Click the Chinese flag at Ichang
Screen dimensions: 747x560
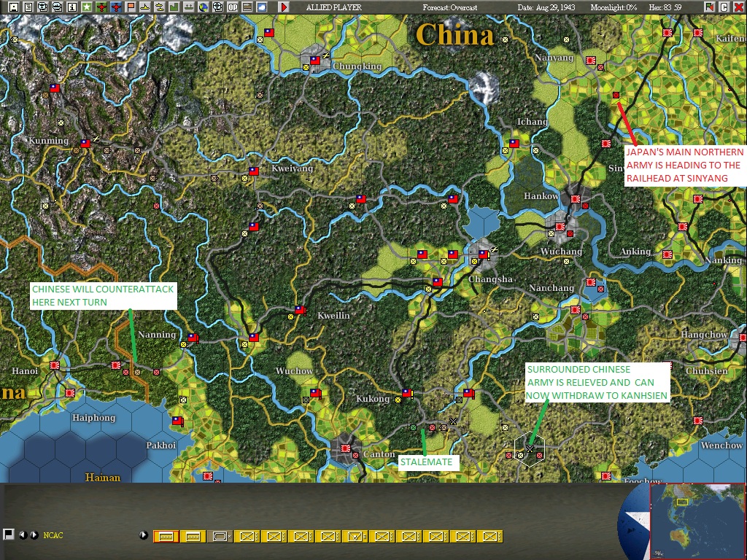[514, 144]
